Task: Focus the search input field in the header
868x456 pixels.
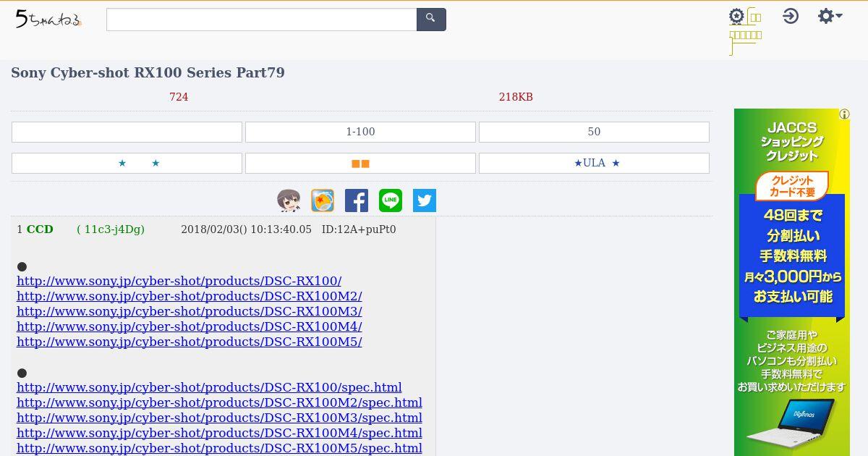Action: point(261,20)
